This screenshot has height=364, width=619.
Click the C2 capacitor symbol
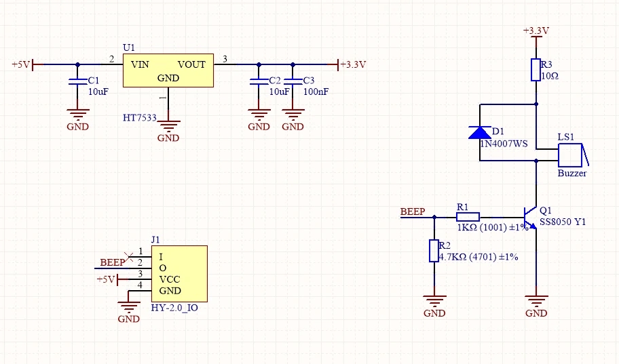[x=259, y=82]
